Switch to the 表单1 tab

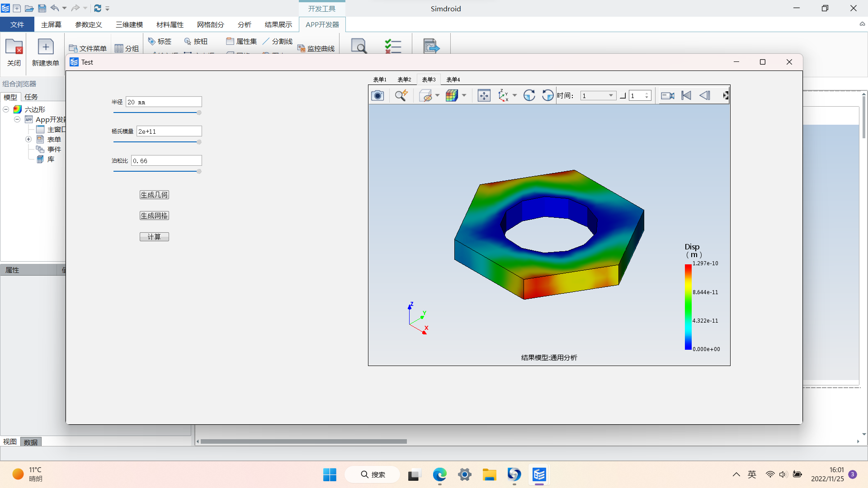(380, 80)
